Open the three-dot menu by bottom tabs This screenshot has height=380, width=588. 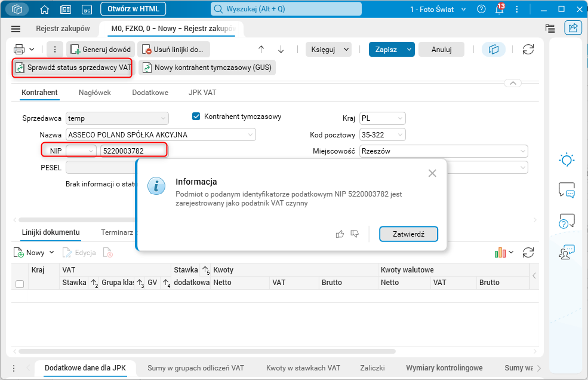14,369
